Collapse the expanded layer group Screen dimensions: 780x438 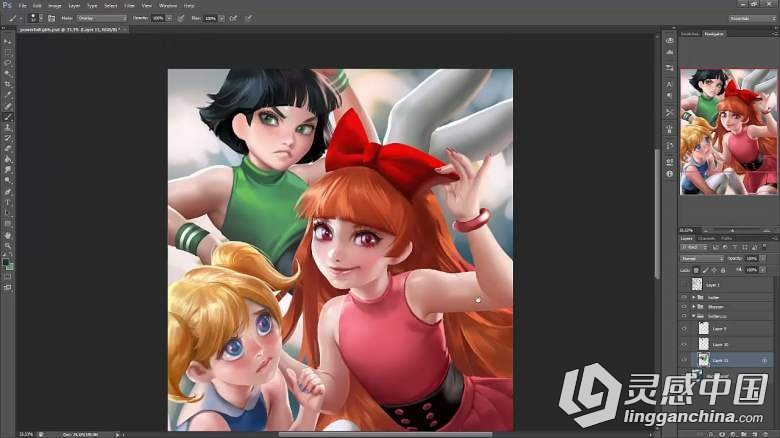[693, 316]
